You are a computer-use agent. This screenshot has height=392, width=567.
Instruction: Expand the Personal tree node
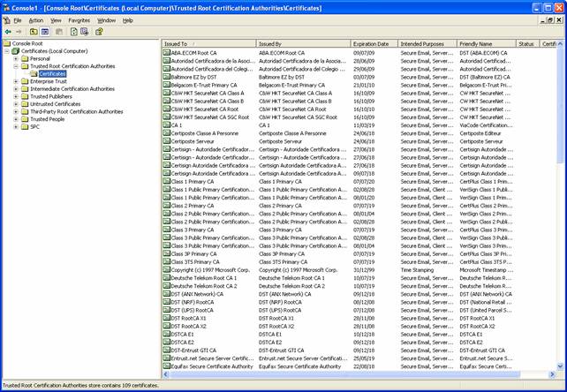[x=16, y=59]
